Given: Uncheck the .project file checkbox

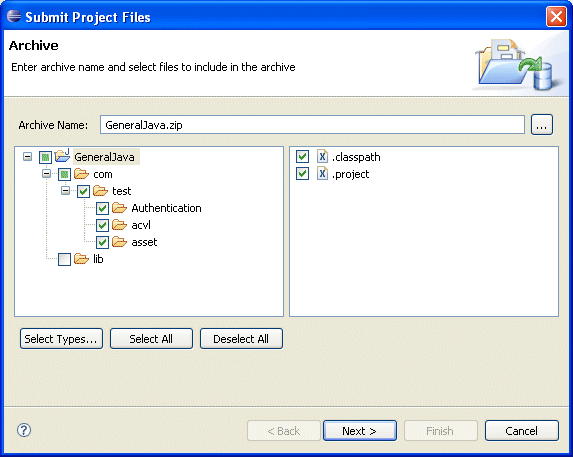Looking at the screenshot, I should pos(303,174).
